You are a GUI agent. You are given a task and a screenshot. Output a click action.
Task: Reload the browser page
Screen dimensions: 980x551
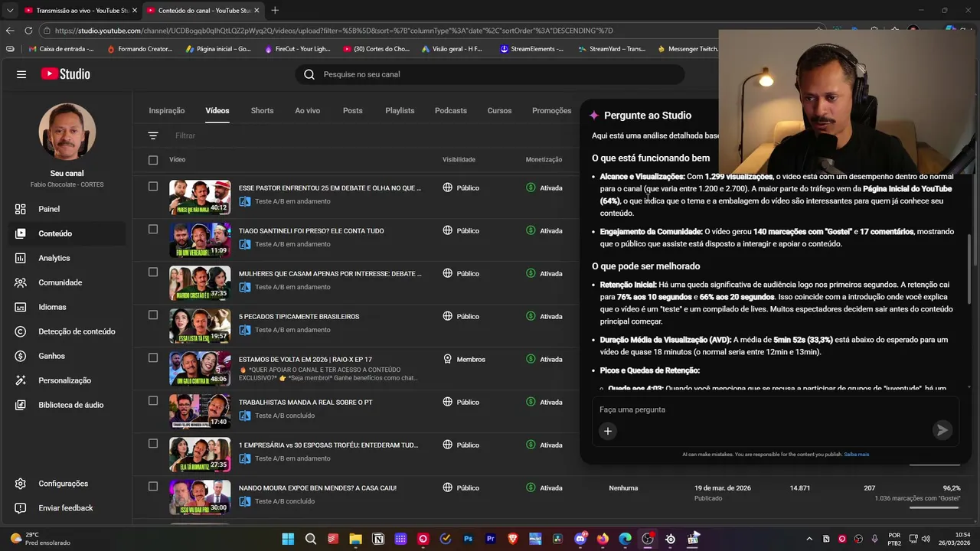(28, 31)
